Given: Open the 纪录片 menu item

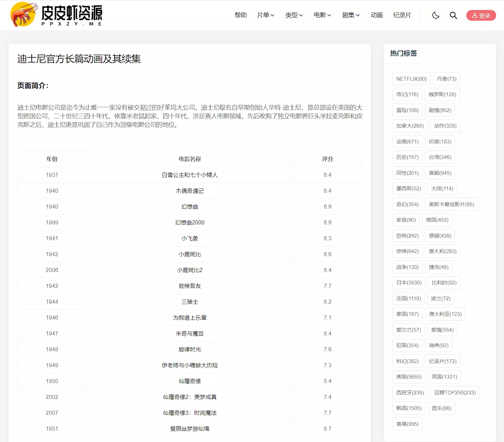Looking at the screenshot, I should tap(402, 15).
